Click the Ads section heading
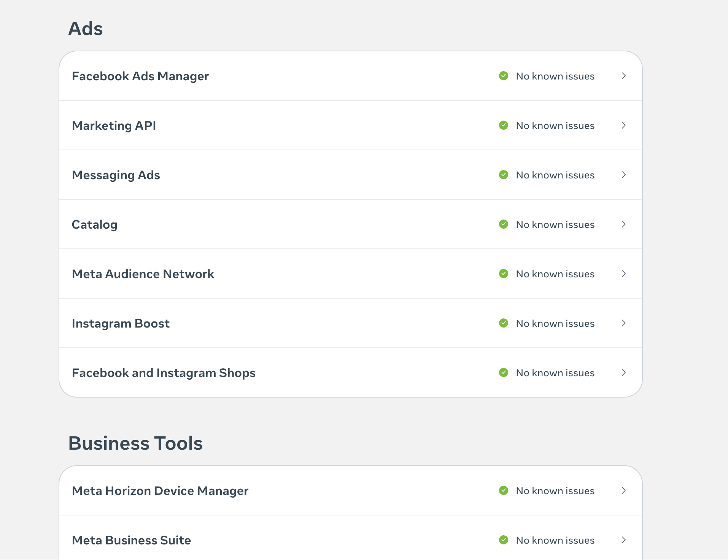The width and height of the screenshot is (728, 560). tap(86, 29)
